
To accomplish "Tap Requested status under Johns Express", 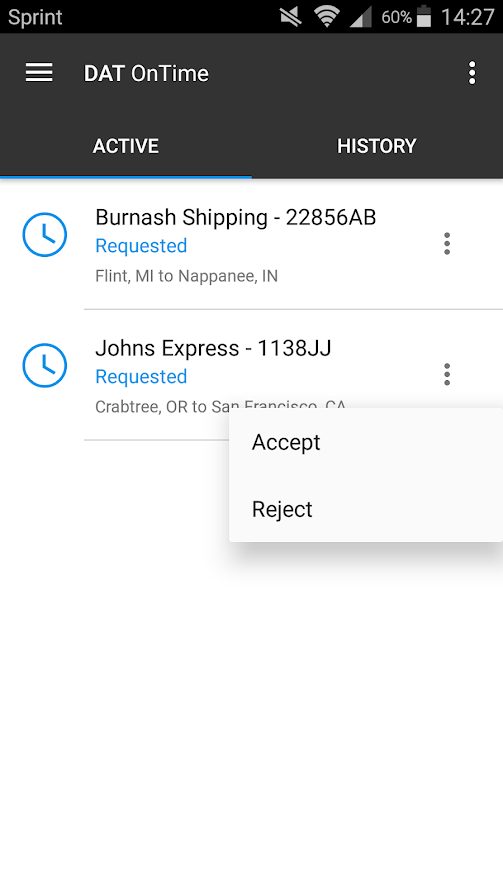I will (141, 376).
